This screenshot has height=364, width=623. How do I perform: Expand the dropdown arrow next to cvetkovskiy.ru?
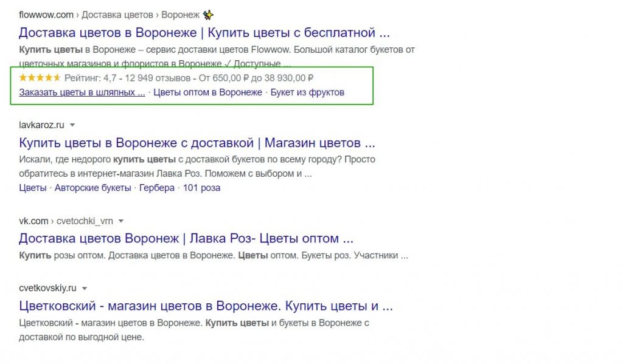click(x=84, y=289)
